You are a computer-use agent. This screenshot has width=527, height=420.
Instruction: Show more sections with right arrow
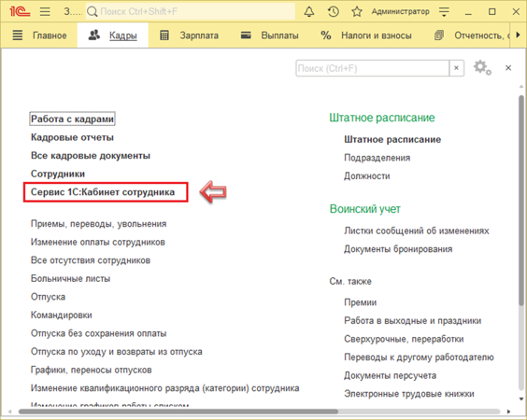click(518, 35)
